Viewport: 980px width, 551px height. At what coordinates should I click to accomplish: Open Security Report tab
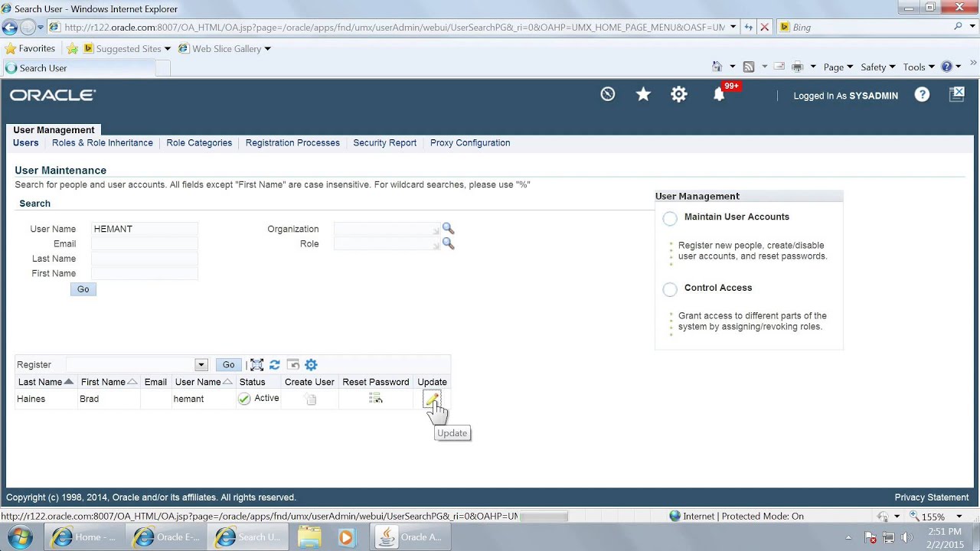[384, 142]
